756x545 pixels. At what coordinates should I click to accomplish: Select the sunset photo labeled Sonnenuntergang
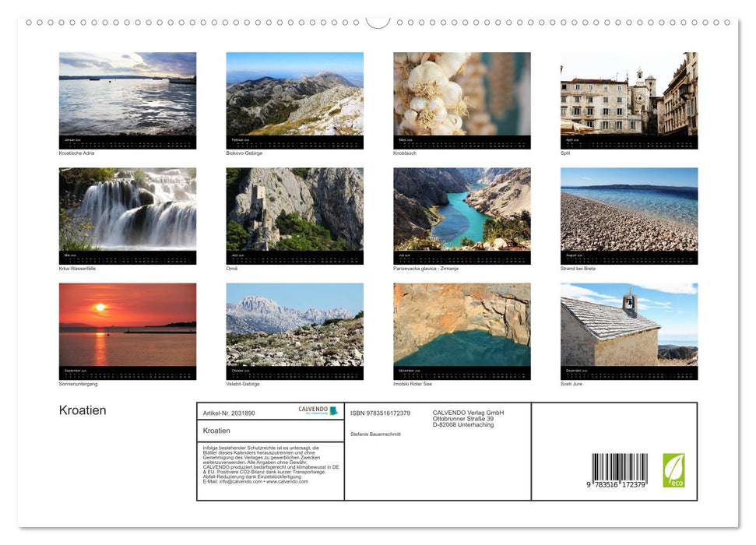click(128, 327)
